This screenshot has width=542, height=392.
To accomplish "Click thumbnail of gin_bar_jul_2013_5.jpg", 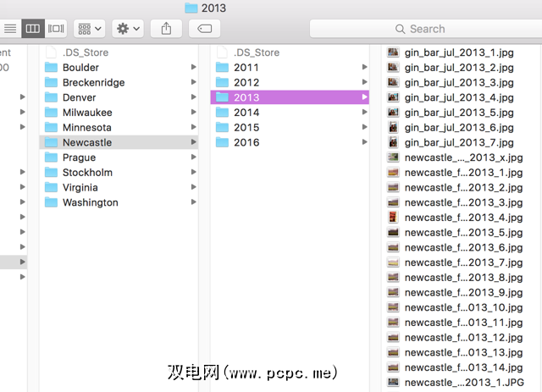I will pyautogui.click(x=393, y=113).
